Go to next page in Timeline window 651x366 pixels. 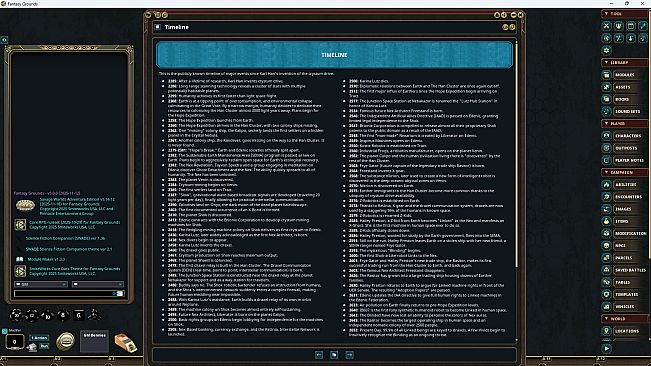(350, 355)
